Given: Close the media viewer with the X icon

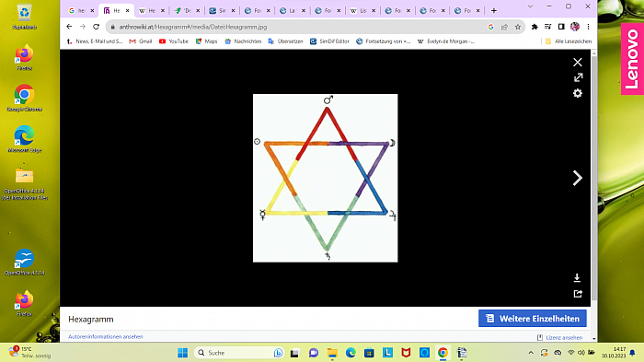Looking at the screenshot, I should tap(578, 62).
